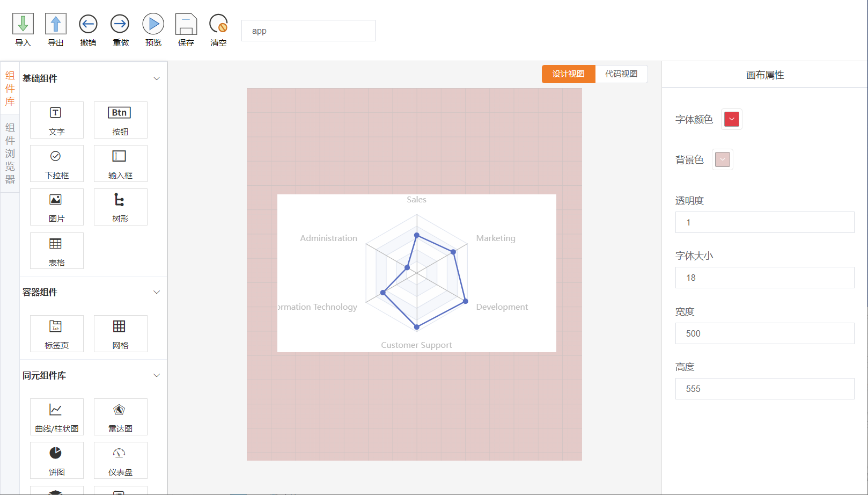Switch to 代码视图 tab
Viewport: 868px width, 495px height.
point(621,74)
